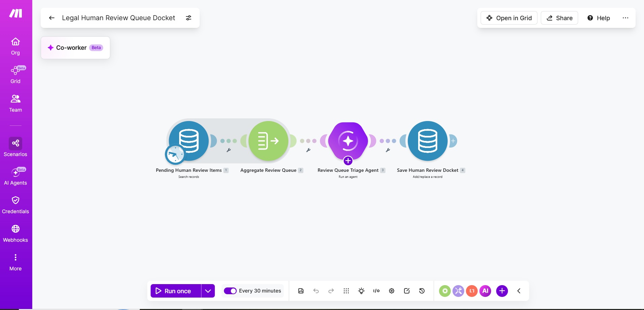Go back using the left arrow
Viewport: 644px width, 310px height.
pos(51,18)
